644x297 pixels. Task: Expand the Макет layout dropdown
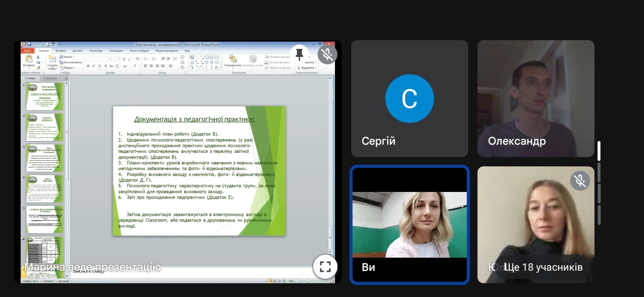coord(67,57)
